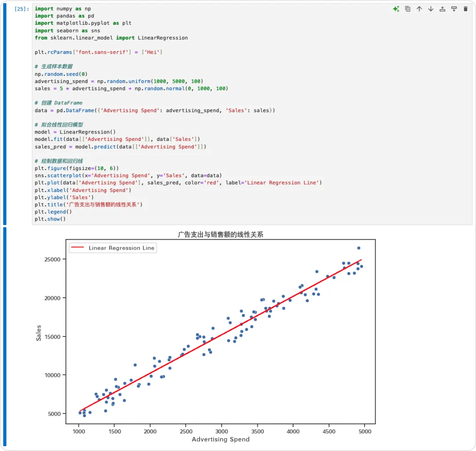Delete the cell with the trash icon
The height and width of the screenshot is (451, 476).
click(x=465, y=9)
